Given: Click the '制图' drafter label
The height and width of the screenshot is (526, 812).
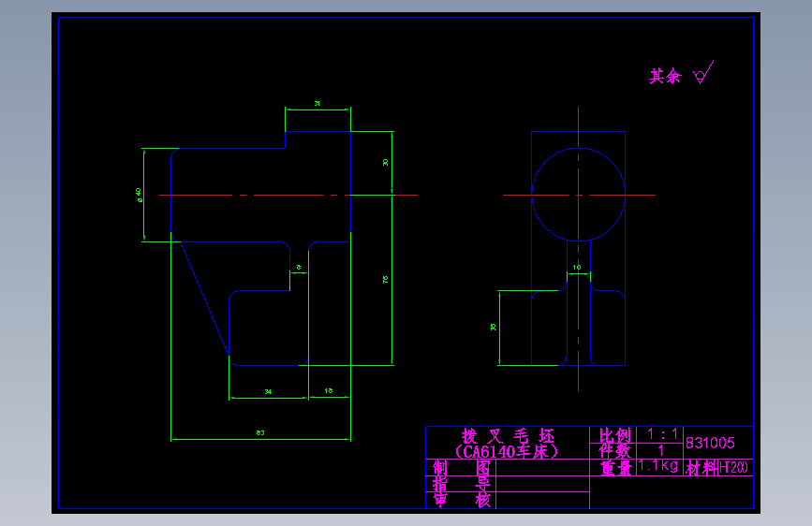Looking at the screenshot, I should (x=462, y=468).
